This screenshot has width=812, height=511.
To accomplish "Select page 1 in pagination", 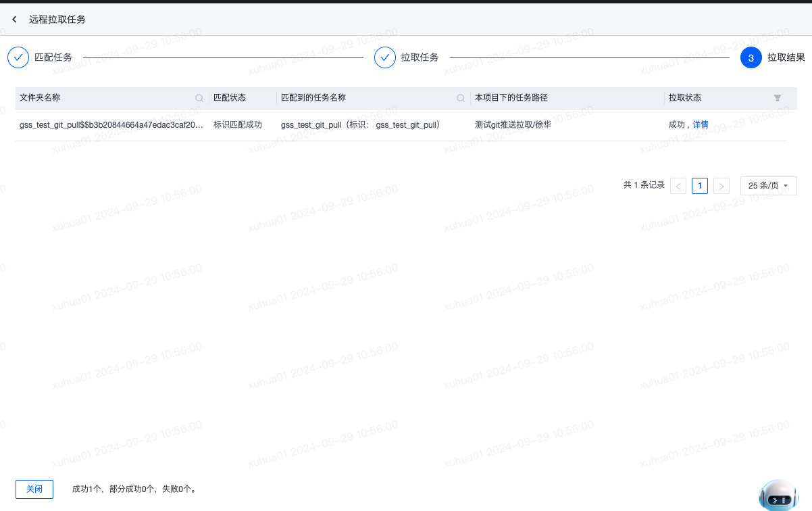I will (699, 185).
